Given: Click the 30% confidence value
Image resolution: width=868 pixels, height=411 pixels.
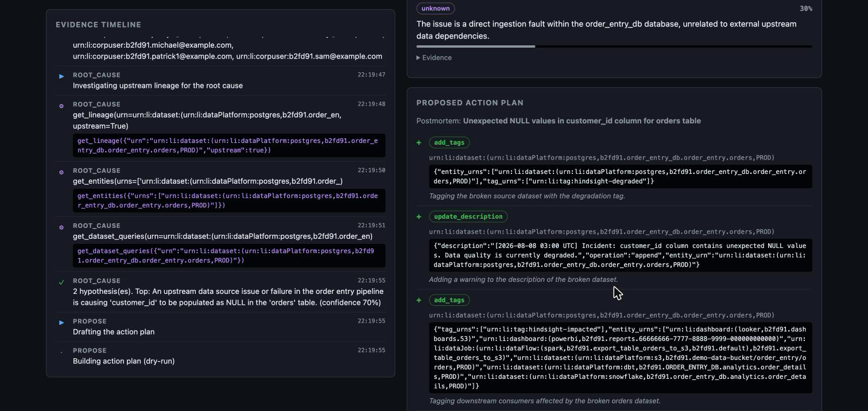Looking at the screenshot, I should 806,9.
